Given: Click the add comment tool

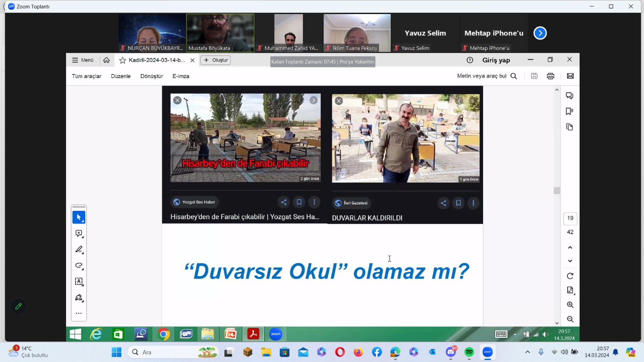Looking at the screenshot, I should (x=79, y=234).
